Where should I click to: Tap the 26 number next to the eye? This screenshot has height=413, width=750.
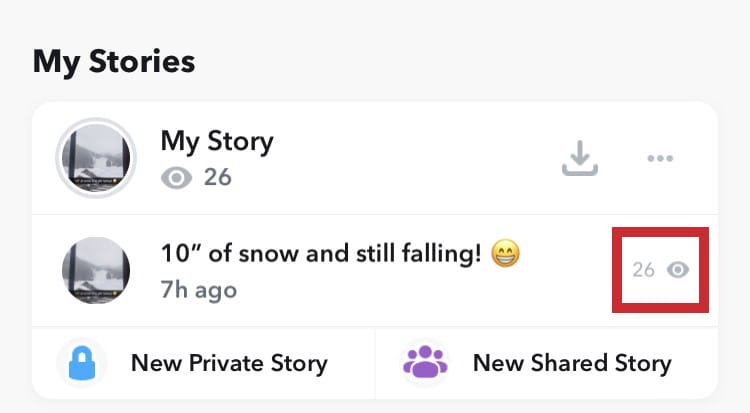pos(643,270)
